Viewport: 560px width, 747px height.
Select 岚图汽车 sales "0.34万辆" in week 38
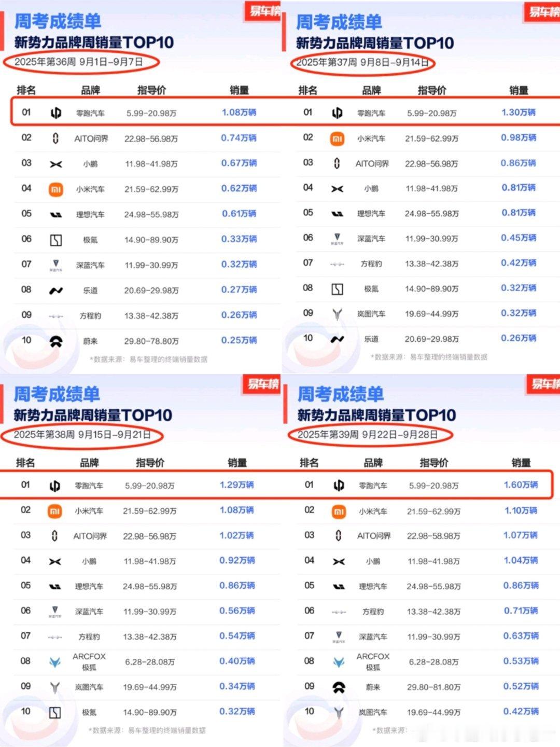237,686
